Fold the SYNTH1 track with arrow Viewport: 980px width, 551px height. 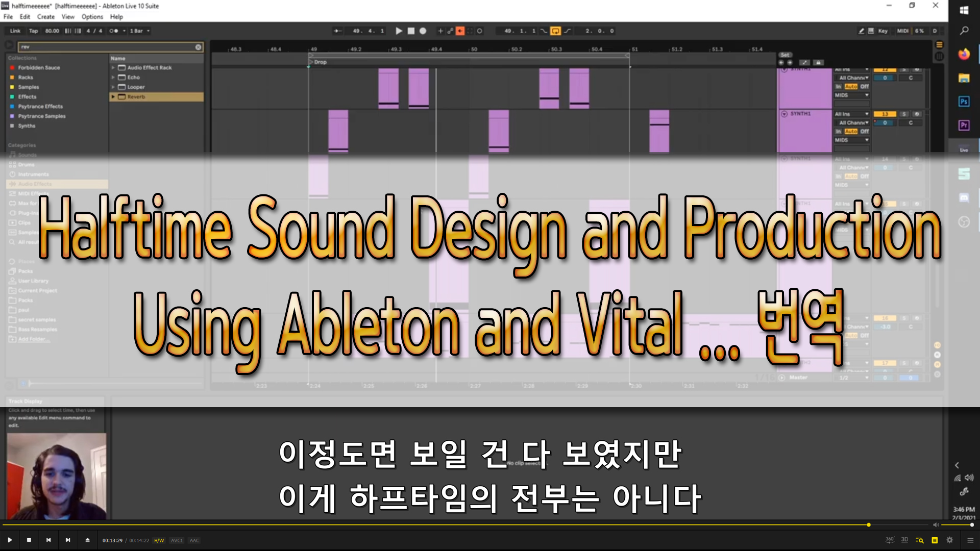point(785,114)
